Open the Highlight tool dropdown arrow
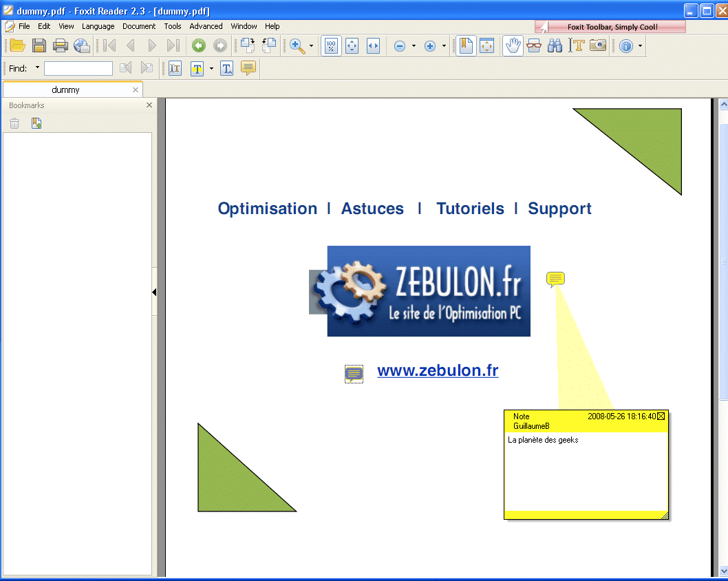The height and width of the screenshot is (581, 728). coord(211,69)
